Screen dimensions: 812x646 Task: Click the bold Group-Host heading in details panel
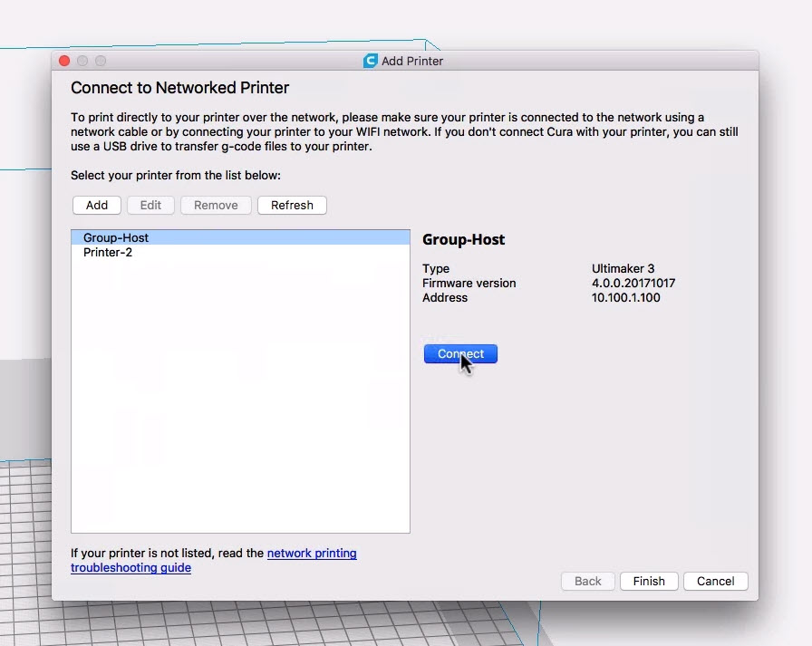coord(464,240)
